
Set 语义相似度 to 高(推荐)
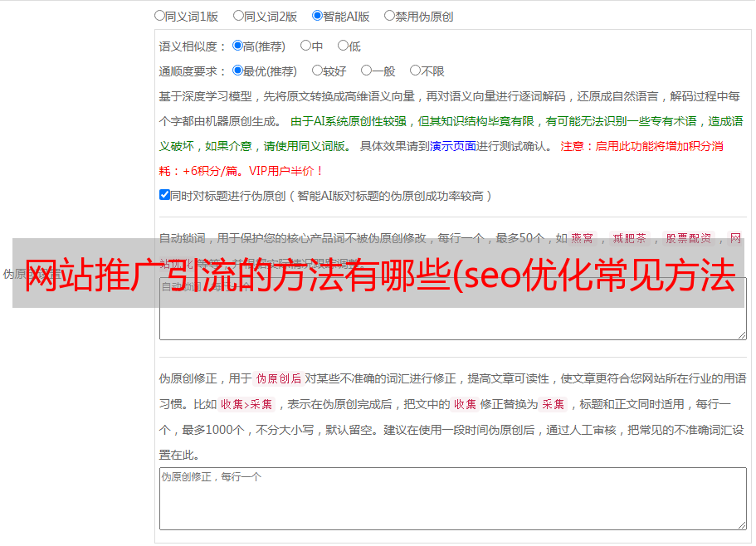coord(237,46)
